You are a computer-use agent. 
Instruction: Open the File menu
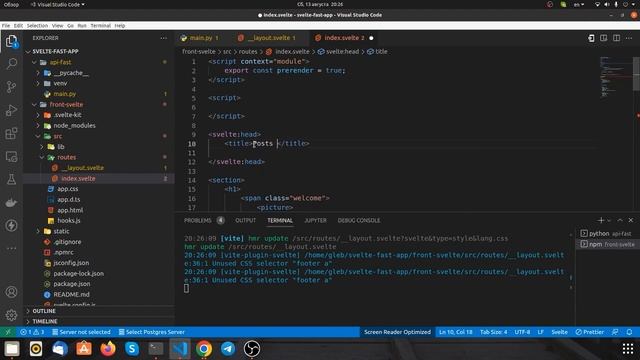[x=6, y=25]
